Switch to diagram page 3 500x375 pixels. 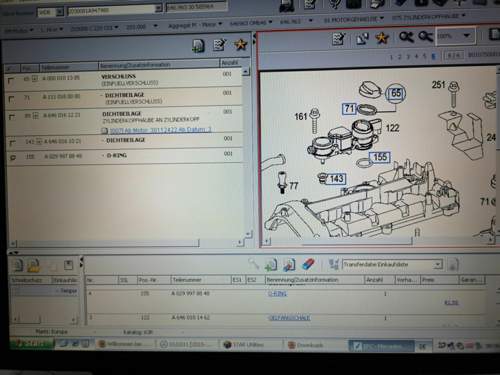click(408, 57)
